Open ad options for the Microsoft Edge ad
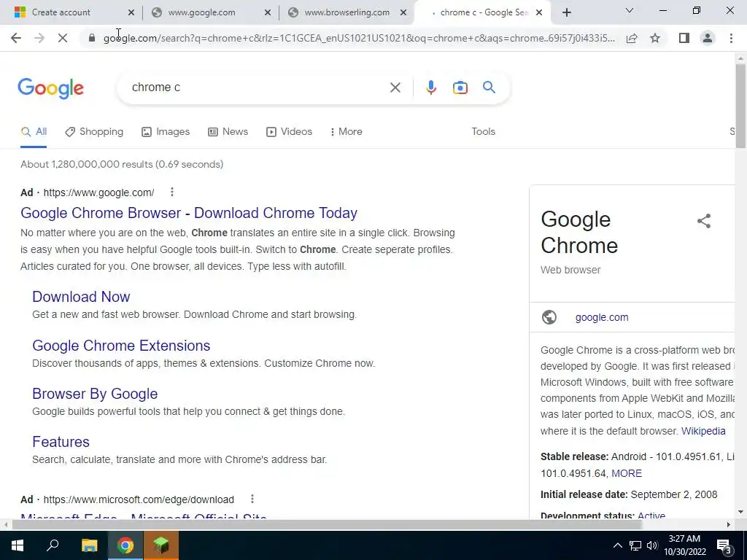Screen dimensions: 747x560 (252, 499)
